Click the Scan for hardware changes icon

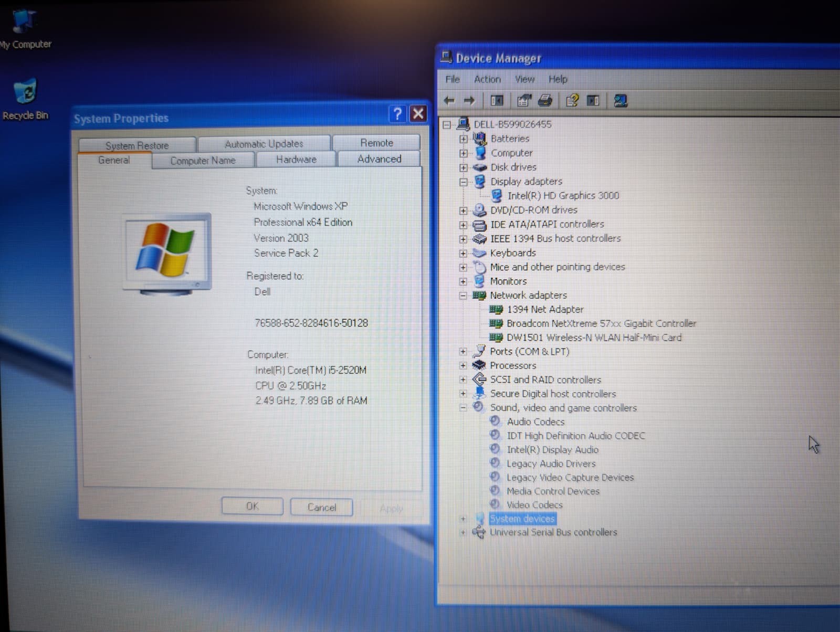[621, 100]
